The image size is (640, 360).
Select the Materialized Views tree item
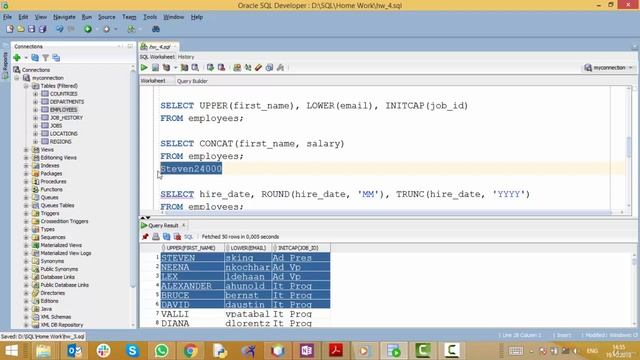(61, 245)
